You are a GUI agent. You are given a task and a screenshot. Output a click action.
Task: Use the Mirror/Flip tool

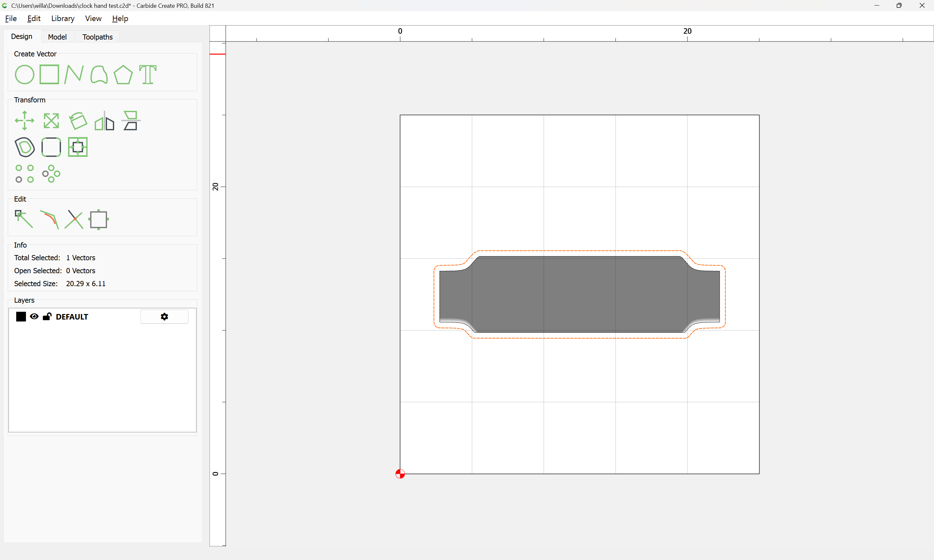coord(104,121)
